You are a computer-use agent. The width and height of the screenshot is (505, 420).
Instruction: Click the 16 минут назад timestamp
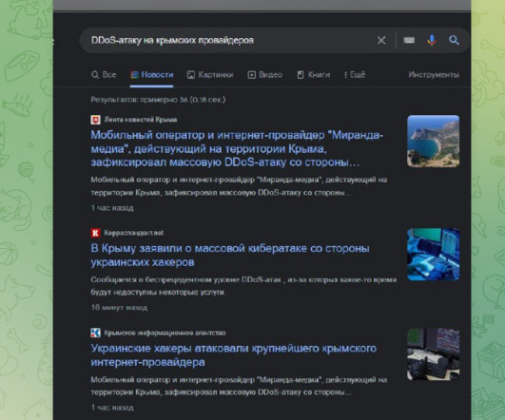[x=119, y=307]
